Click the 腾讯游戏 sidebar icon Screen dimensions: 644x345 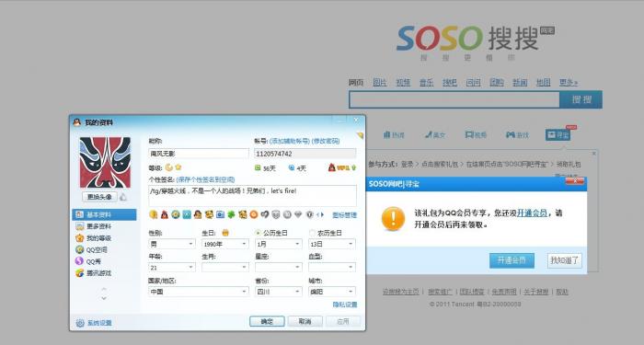click(x=80, y=273)
